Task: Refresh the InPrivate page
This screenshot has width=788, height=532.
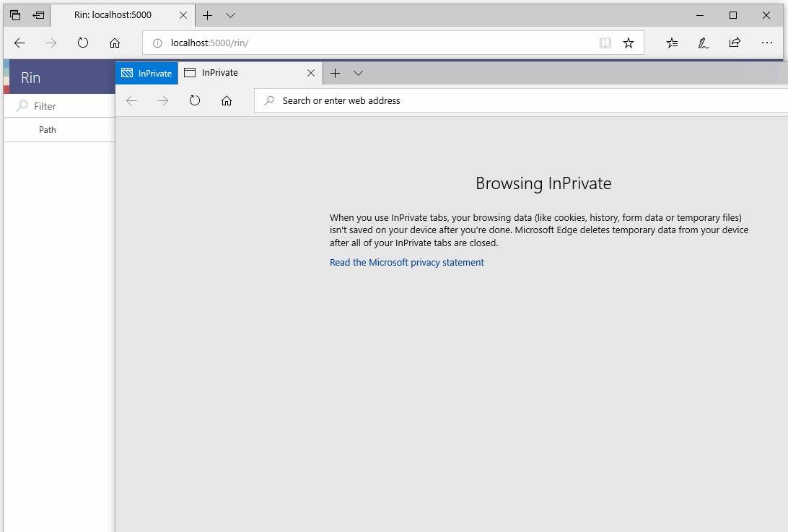Action: (195, 100)
